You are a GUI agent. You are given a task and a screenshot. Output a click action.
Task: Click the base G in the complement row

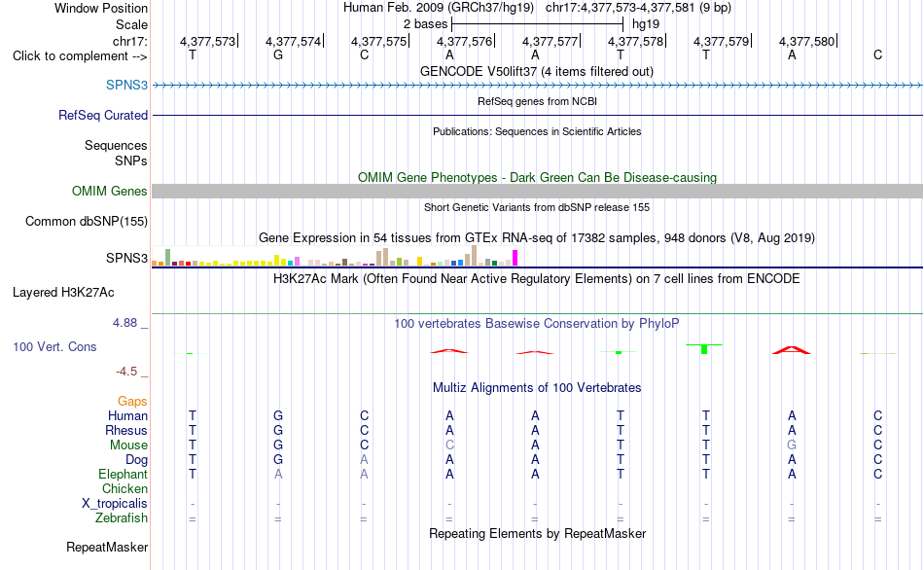278,54
